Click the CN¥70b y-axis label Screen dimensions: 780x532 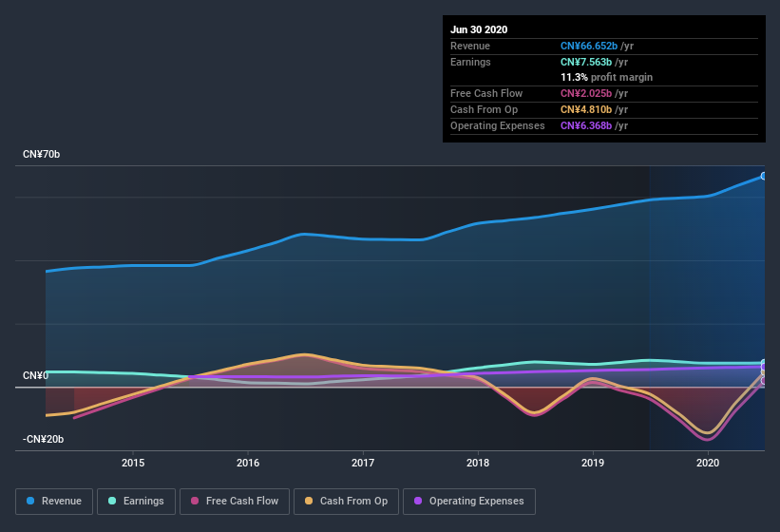tap(41, 155)
